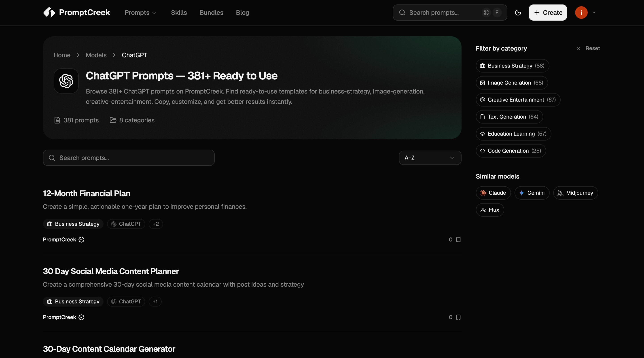Open the Flux similar model
Screen dimensions: 644x358
point(490,210)
